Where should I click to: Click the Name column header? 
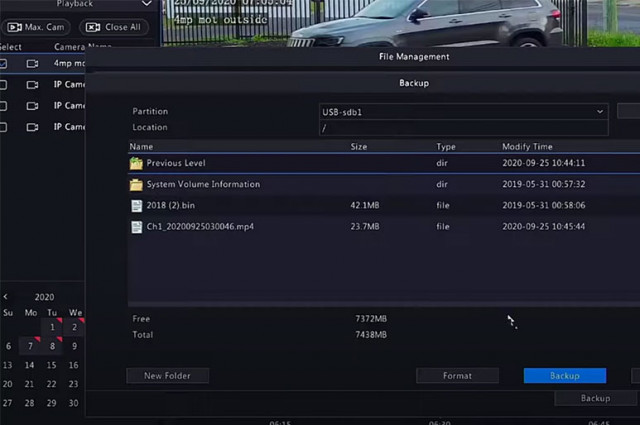click(141, 147)
